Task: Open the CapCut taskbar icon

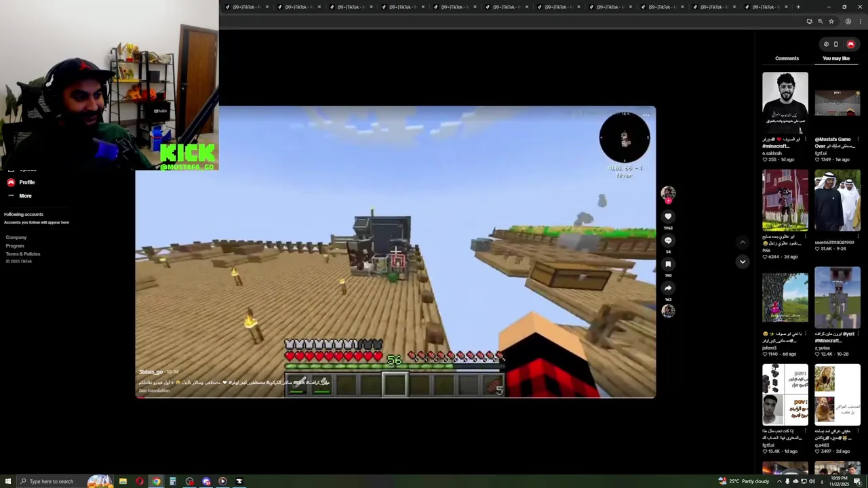Action: pyautogui.click(x=239, y=481)
